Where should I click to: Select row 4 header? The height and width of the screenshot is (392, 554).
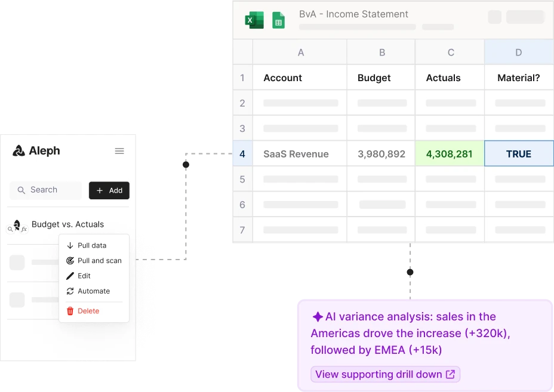click(242, 154)
